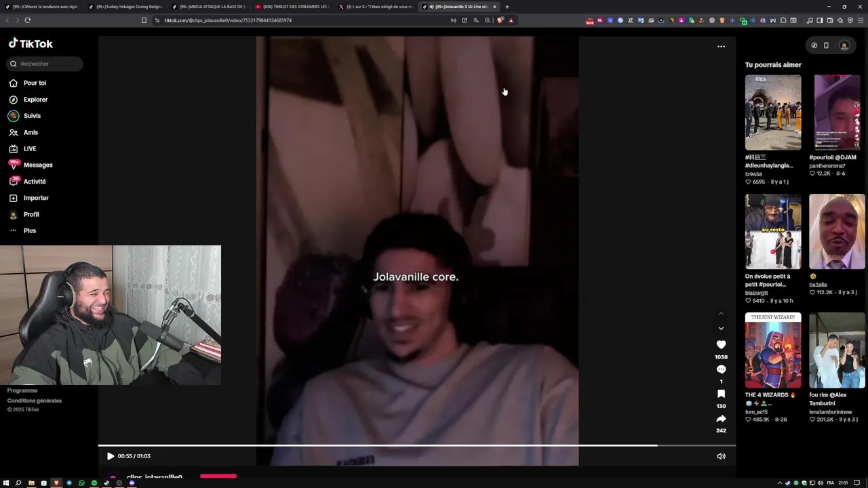This screenshot has width=868, height=488.
Task: Mute the video with the speaker icon
Action: 721,456
